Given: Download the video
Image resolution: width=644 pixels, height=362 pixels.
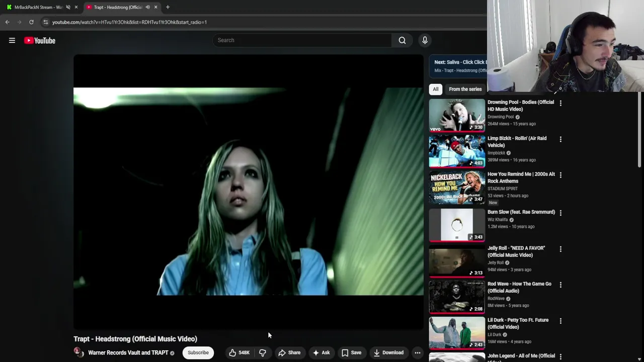Looking at the screenshot, I should [388, 352].
